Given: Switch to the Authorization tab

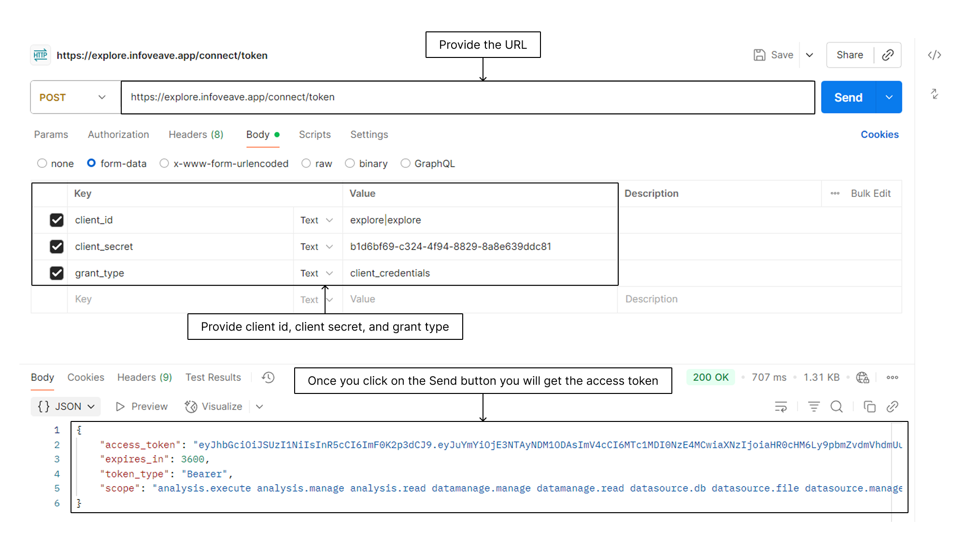Looking at the screenshot, I should coord(118,135).
